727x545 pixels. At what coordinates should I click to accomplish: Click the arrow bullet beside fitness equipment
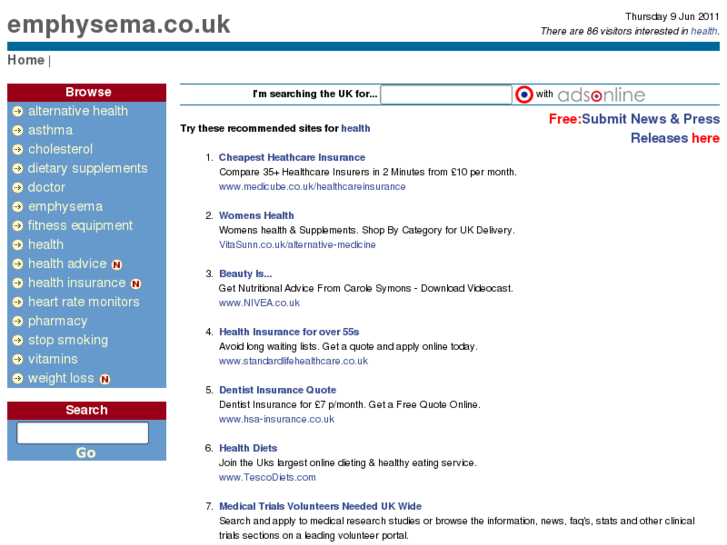[18, 226]
